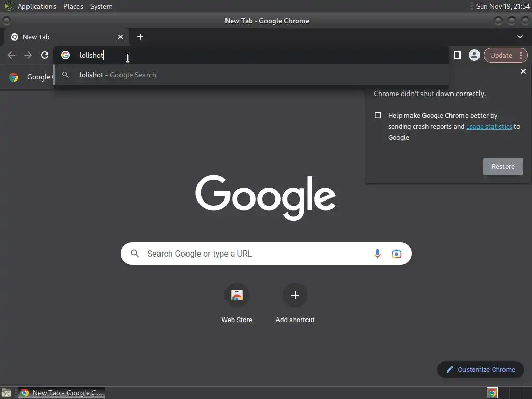The image size is (532, 399).
Task: Open the usage statistics link
Action: (489, 127)
